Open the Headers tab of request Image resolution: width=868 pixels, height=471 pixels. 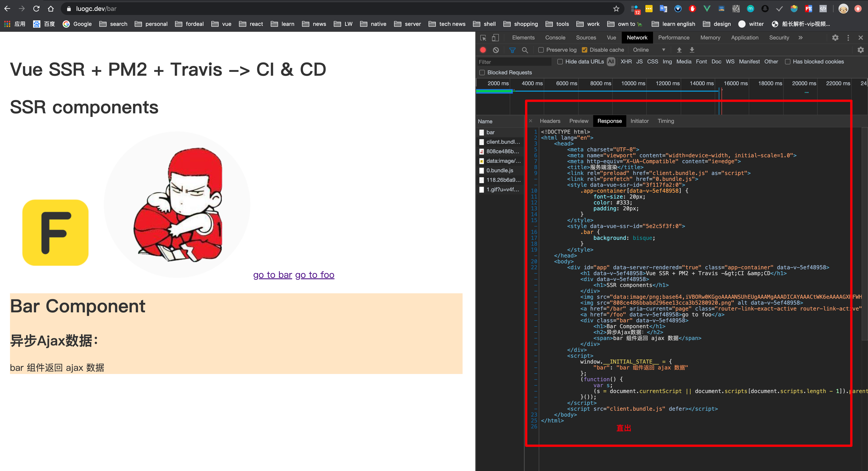[x=550, y=121]
